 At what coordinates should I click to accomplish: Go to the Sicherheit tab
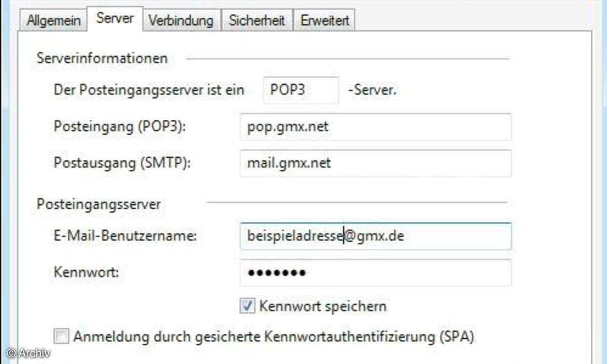(257, 21)
